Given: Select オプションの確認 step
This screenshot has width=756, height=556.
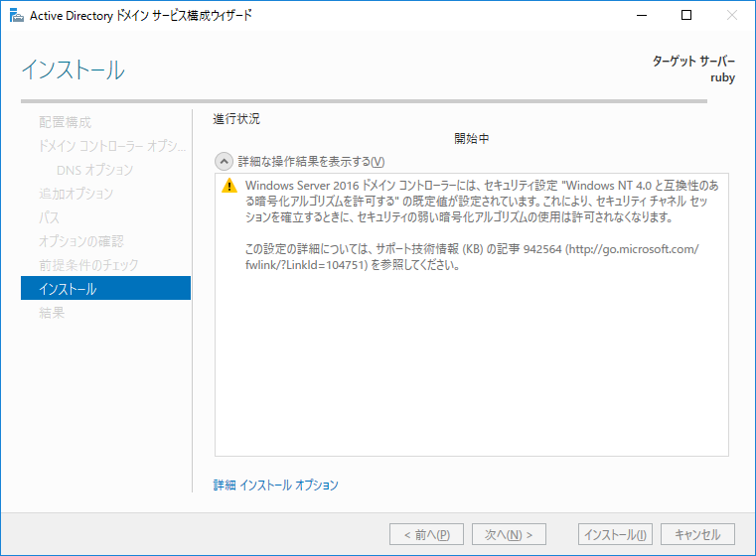Looking at the screenshot, I should pyautogui.click(x=81, y=241).
